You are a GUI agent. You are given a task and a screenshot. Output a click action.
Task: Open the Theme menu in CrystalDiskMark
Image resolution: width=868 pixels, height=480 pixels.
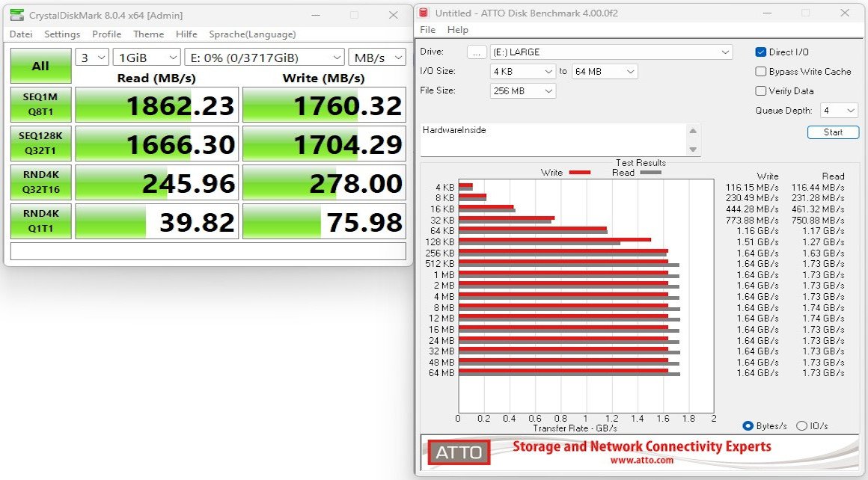[x=148, y=34]
